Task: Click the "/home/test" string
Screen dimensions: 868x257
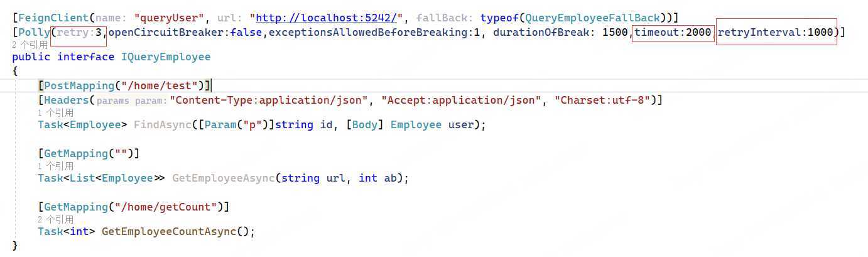Action: tap(157, 85)
